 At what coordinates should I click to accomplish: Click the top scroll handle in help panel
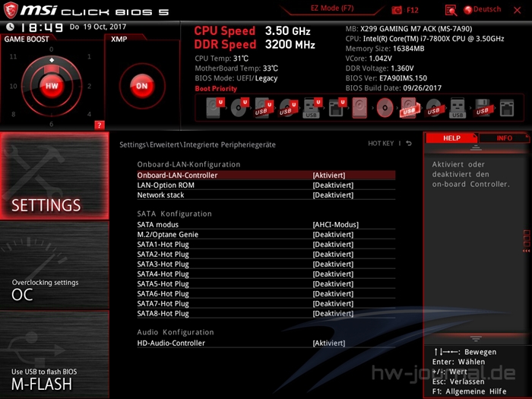(x=476, y=147)
